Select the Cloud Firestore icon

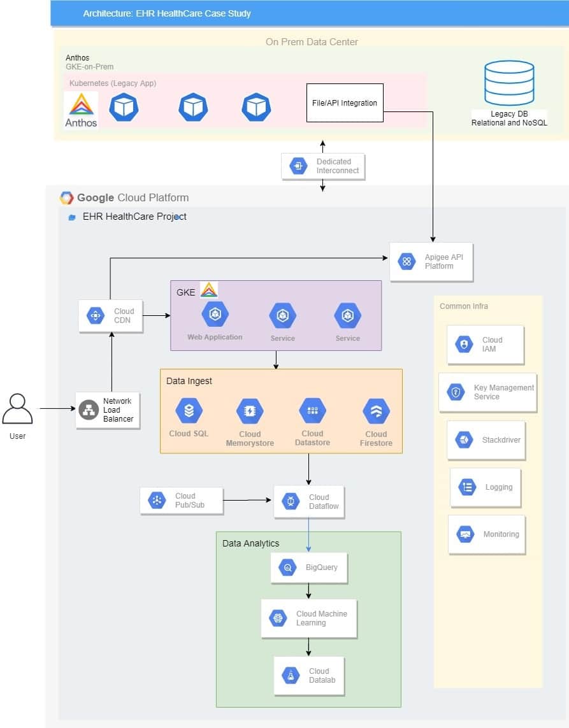[376, 411]
